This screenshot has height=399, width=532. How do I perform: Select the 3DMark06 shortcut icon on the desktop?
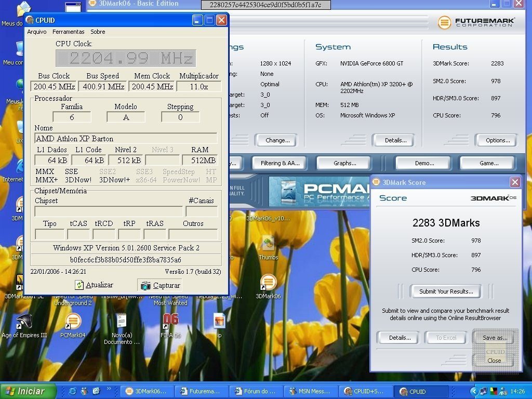pos(268,286)
